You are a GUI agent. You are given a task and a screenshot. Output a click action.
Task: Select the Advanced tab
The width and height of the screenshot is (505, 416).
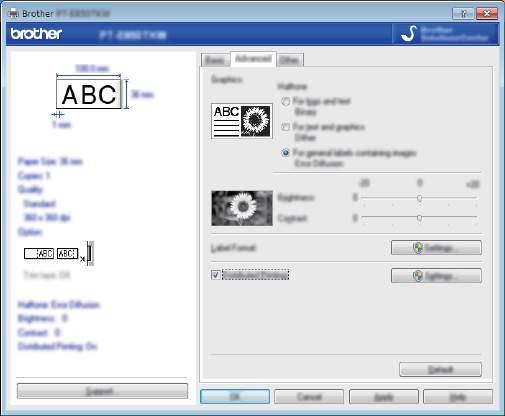click(253, 59)
